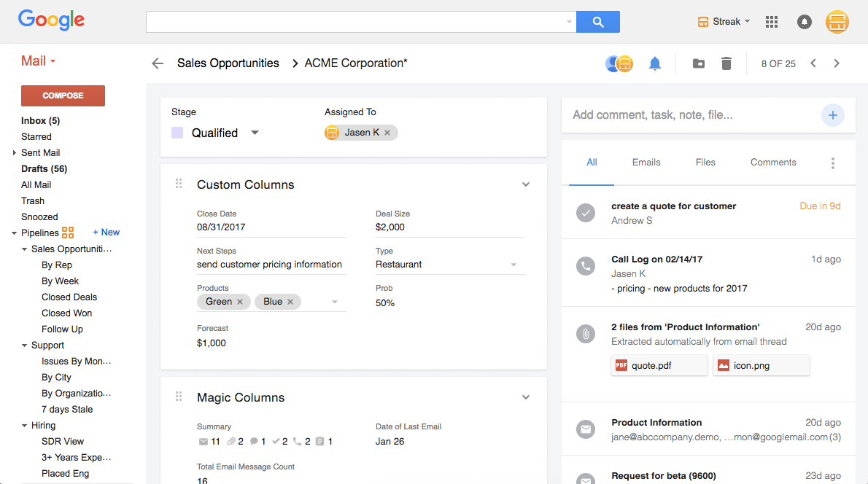Switch to the Emails tab

click(646, 162)
